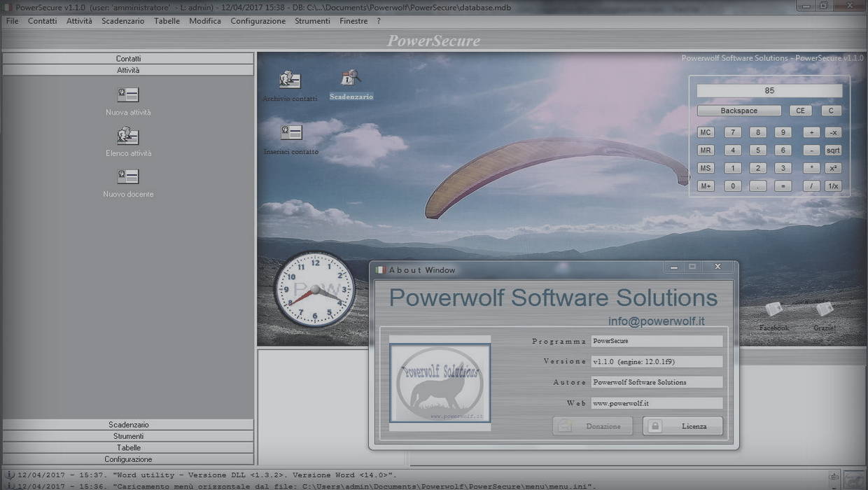The height and width of the screenshot is (490, 868).
Task: Click the calculator 9 key
Action: coord(783,132)
